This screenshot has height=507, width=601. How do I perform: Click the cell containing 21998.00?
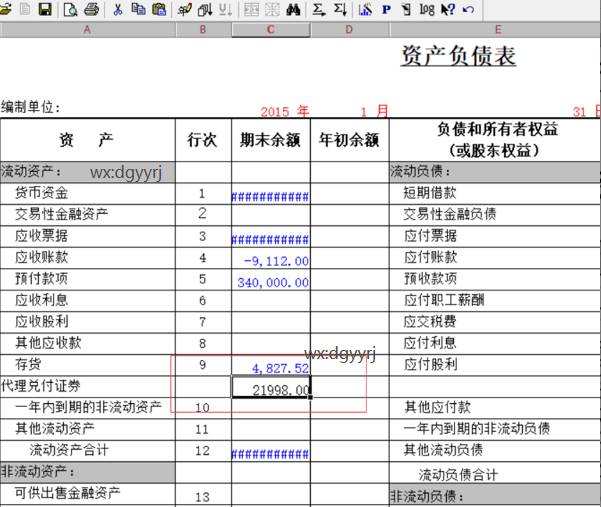tap(271, 388)
